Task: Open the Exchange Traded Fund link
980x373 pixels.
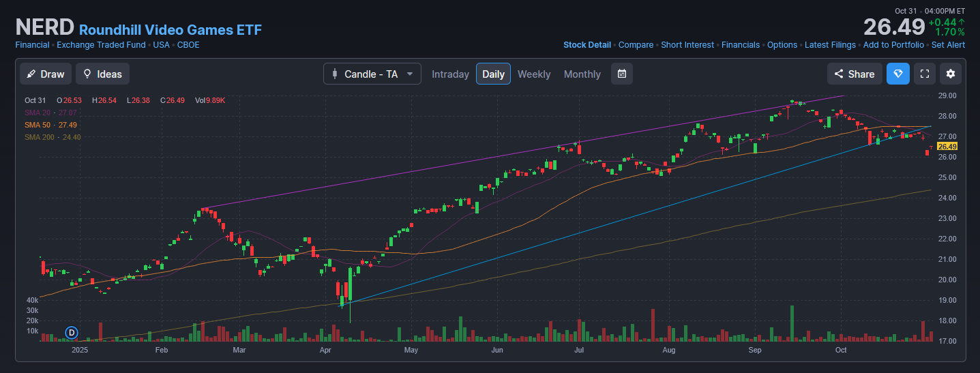Action: coord(101,45)
